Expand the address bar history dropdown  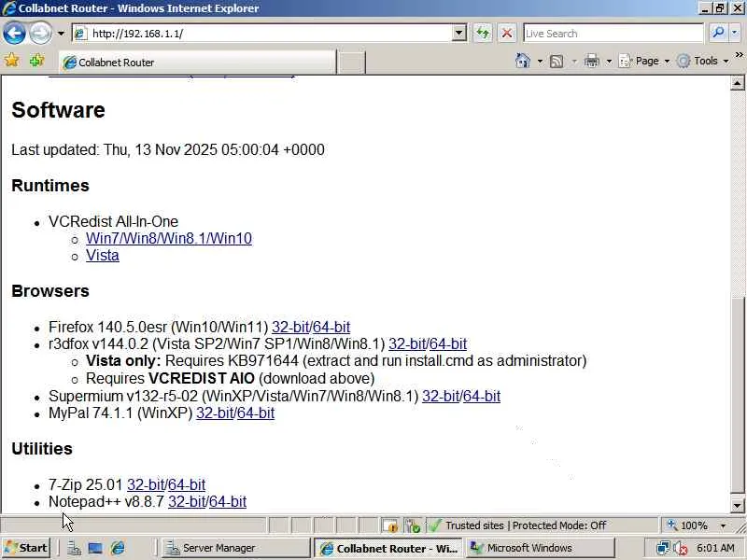(x=458, y=34)
